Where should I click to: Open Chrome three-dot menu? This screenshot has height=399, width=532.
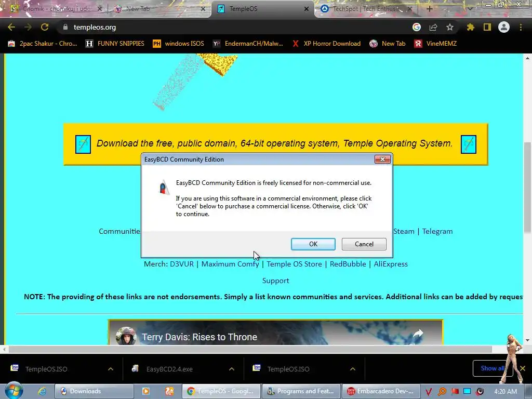coord(521,27)
